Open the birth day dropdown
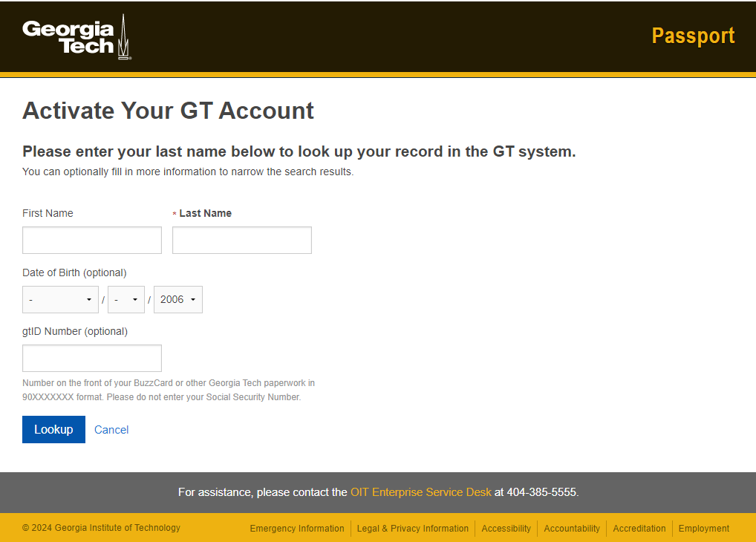This screenshot has width=756, height=542. coord(126,299)
